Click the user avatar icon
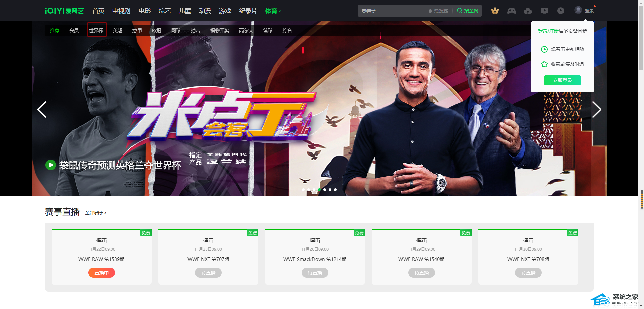 click(x=578, y=10)
